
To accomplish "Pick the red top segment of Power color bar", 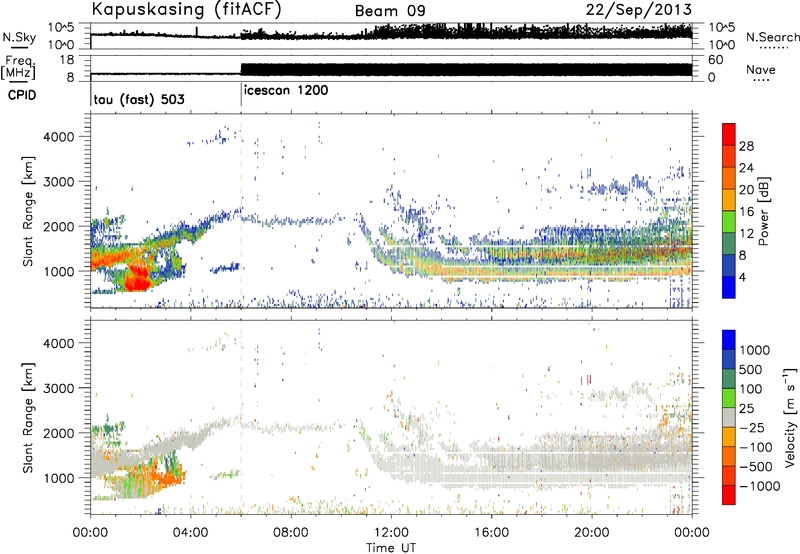I will (x=729, y=134).
